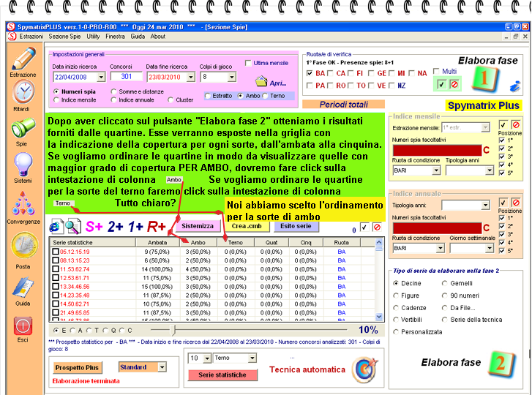Viewport: 532px width, 395px height.
Task: Select the Terno radio button
Action: point(265,96)
